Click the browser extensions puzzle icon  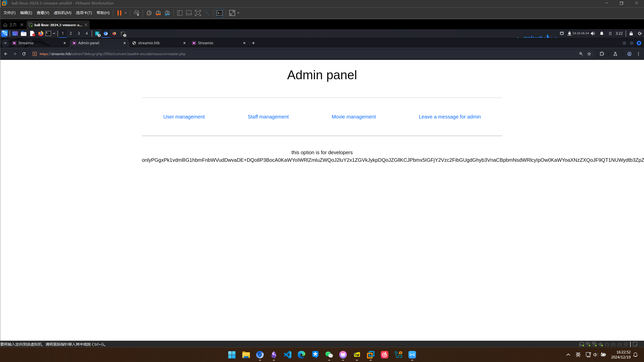602,54
